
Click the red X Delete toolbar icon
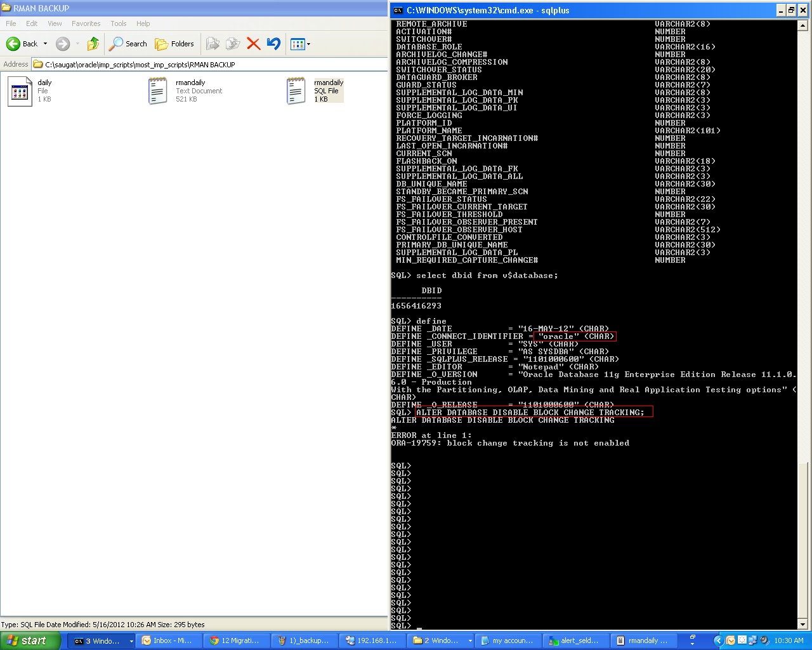coord(253,44)
